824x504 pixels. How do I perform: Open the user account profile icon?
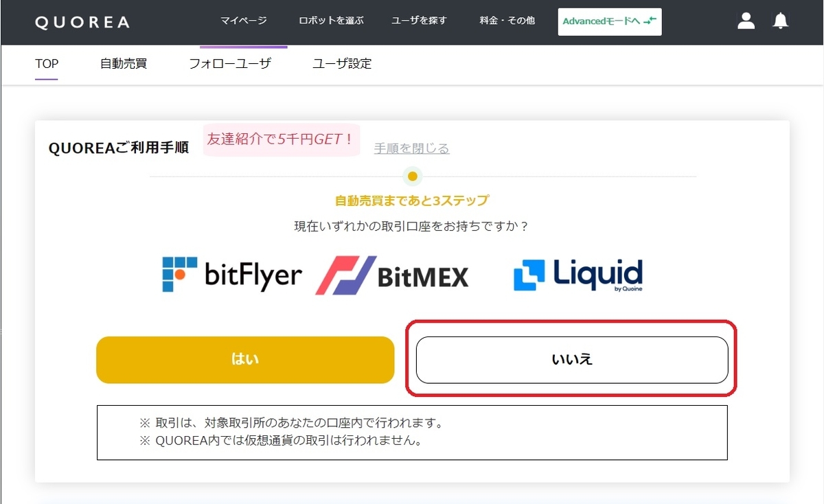[746, 21]
